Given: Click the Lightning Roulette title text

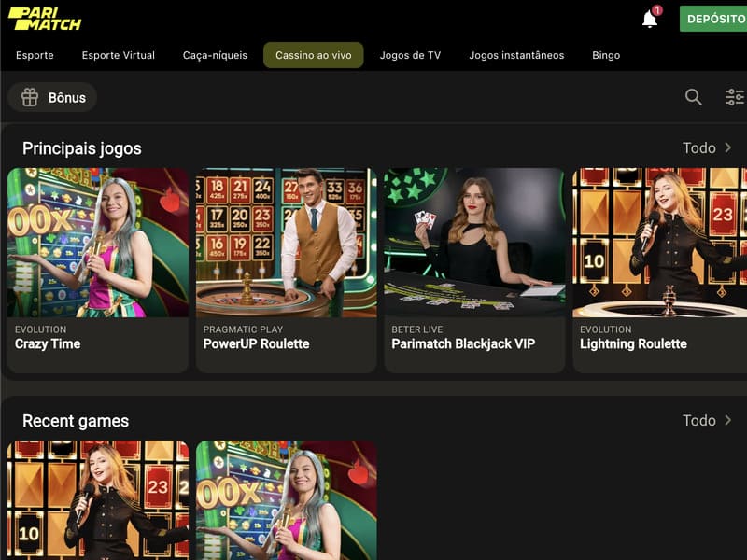Looking at the screenshot, I should coord(633,343).
